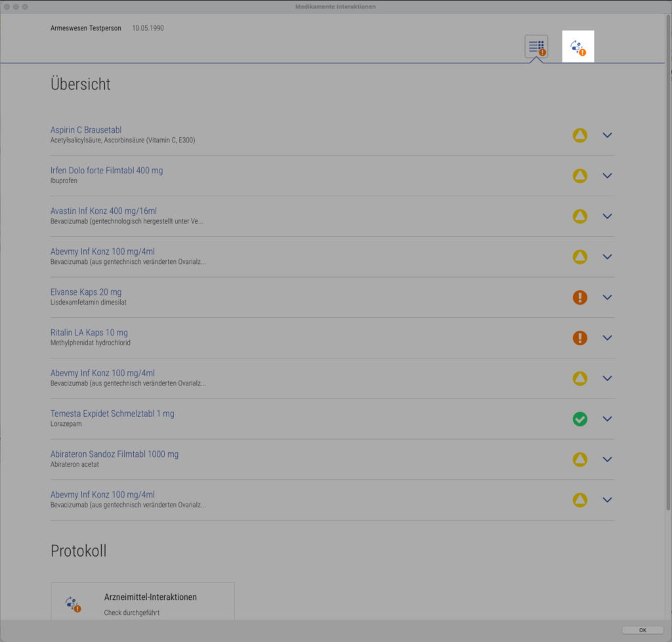The height and width of the screenshot is (642, 672).
Task: Open the Avastin Inf Konz 400 mg/16ml link
Action: point(104,211)
